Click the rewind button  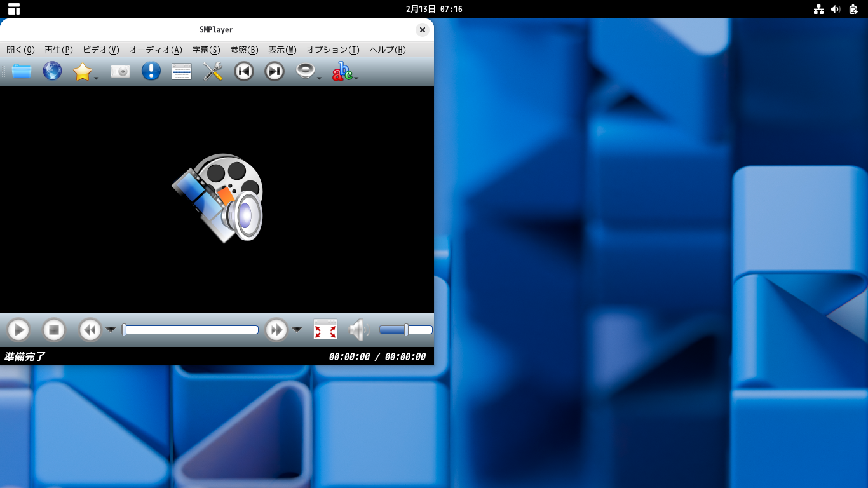click(90, 330)
